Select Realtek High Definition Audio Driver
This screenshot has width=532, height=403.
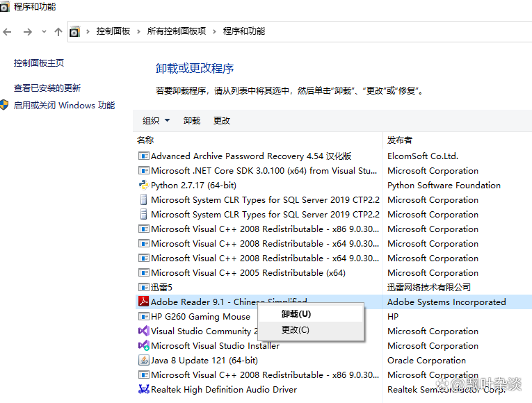point(224,389)
